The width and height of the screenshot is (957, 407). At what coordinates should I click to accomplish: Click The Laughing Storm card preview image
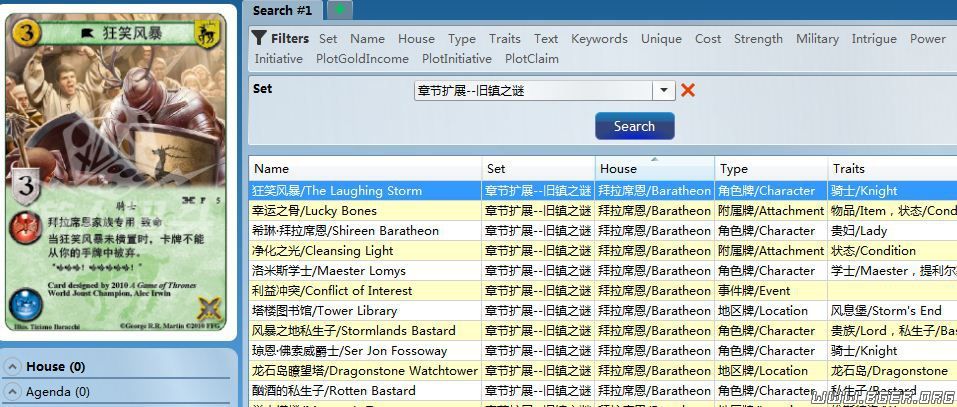116,173
